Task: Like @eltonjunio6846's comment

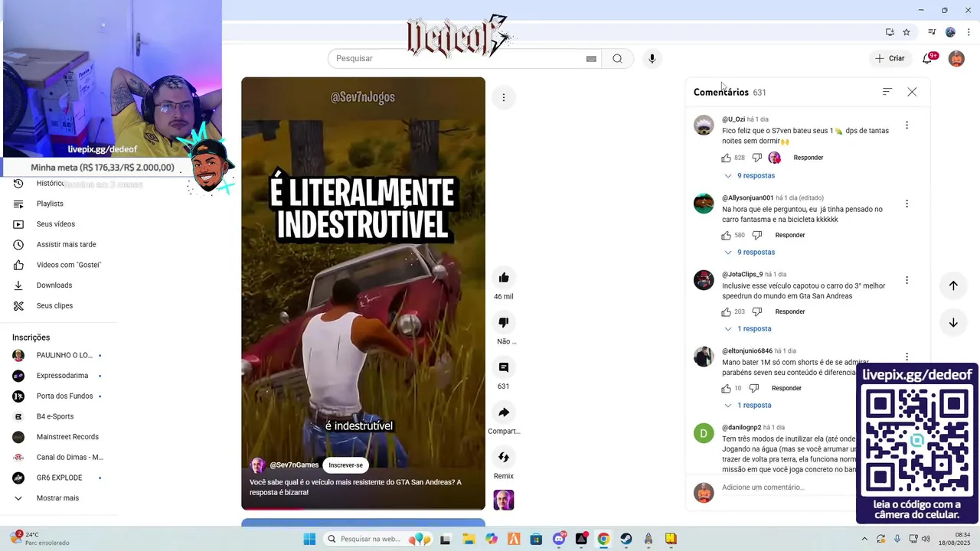Action: pyautogui.click(x=726, y=388)
